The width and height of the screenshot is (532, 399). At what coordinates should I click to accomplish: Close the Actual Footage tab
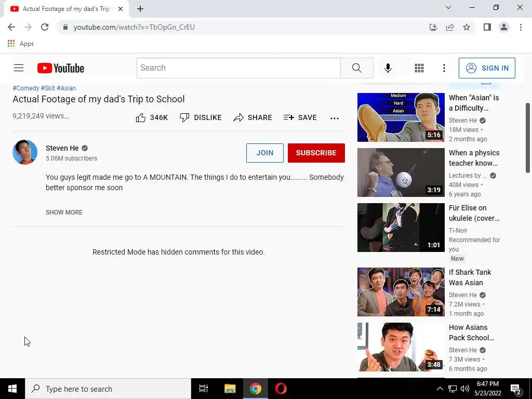[x=121, y=9]
